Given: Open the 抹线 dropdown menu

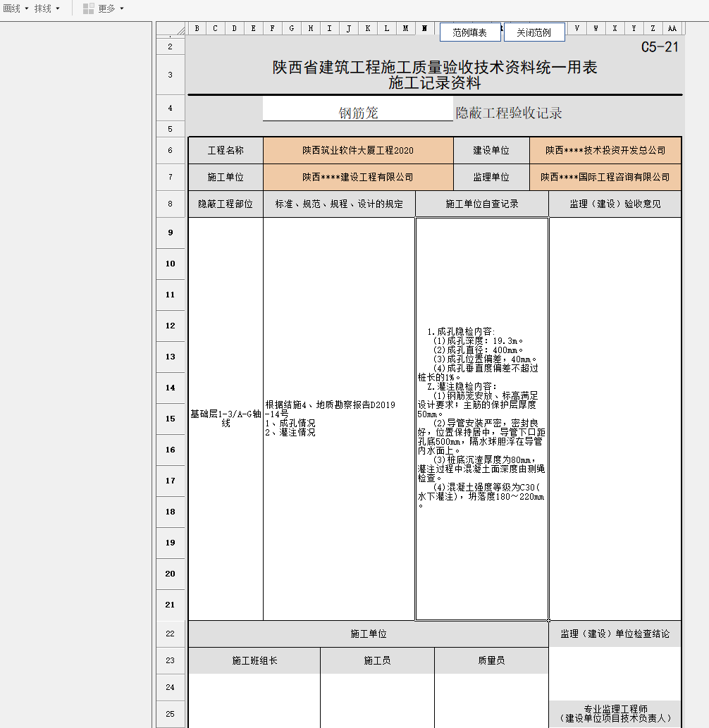Looking at the screenshot, I should point(47,8).
